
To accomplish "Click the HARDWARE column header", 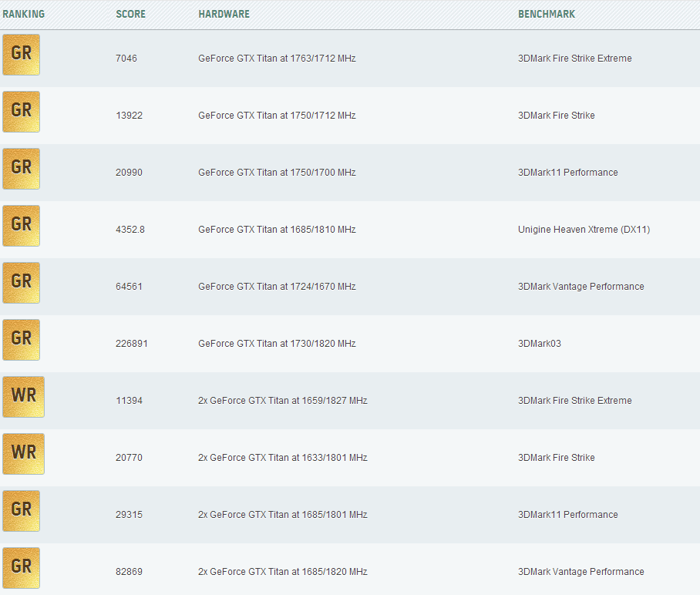I will click(x=224, y=14).
